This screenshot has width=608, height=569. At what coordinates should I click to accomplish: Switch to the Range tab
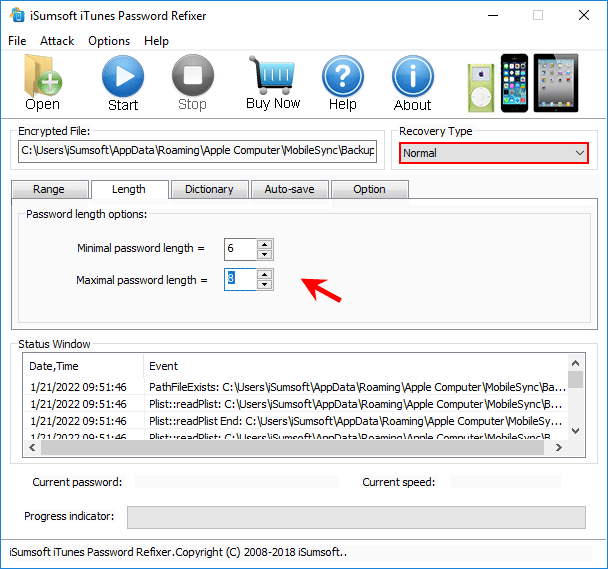49,189
